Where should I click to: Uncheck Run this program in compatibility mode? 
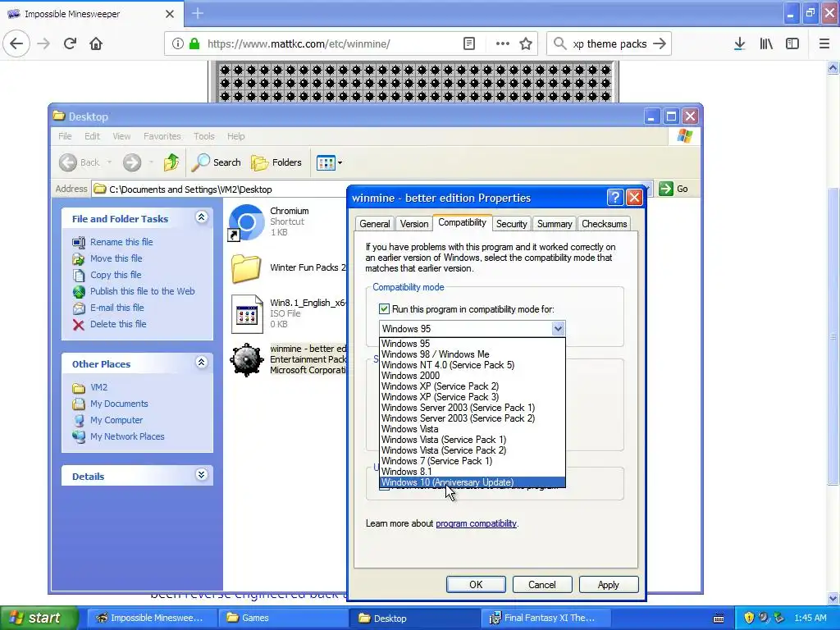(384, 309)
